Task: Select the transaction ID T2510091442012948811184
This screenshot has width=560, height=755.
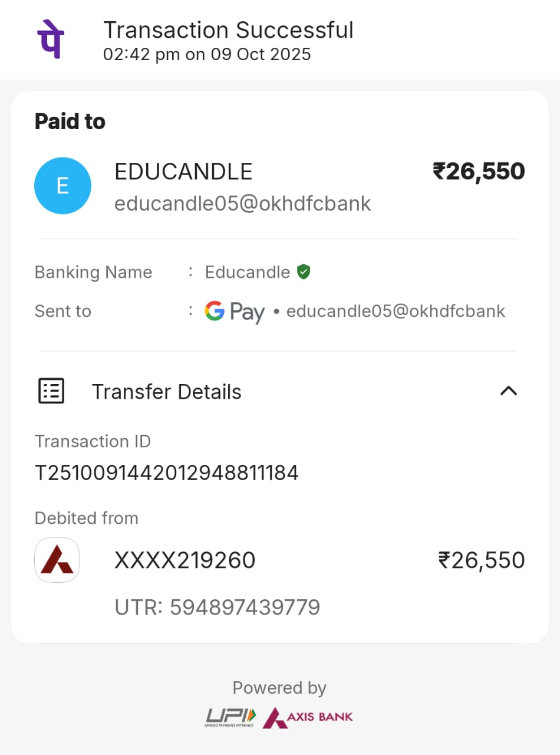Action: point(167,472)
